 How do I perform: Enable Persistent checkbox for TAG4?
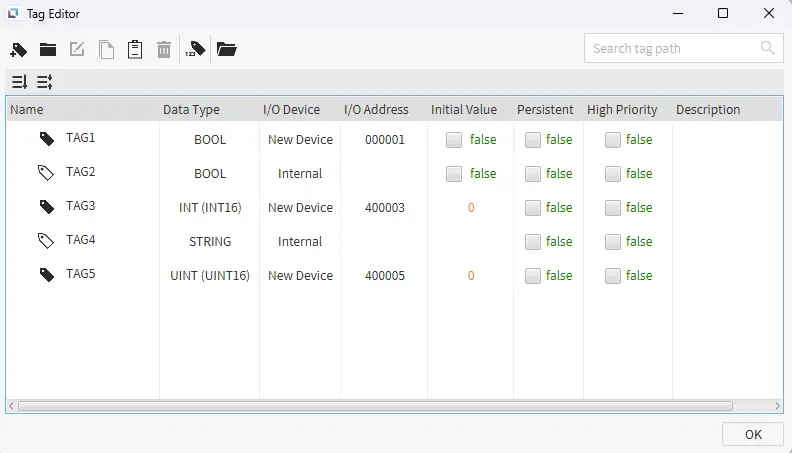click(532, 242)
